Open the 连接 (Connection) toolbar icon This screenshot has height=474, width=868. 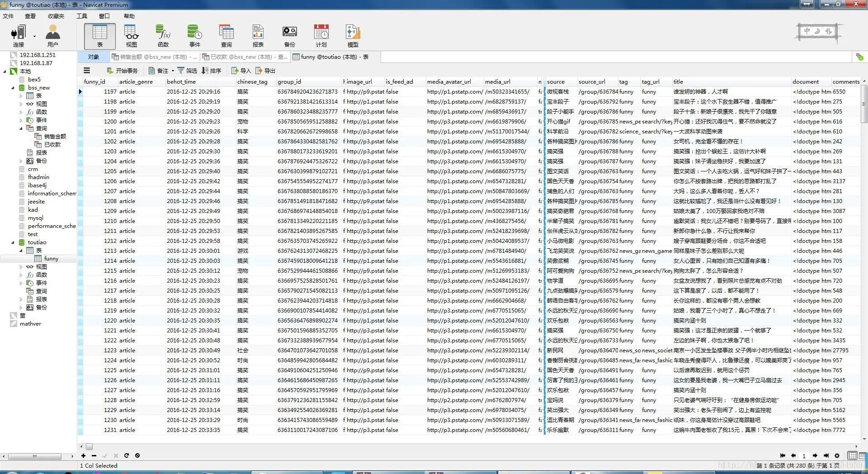tap(19, 36)
